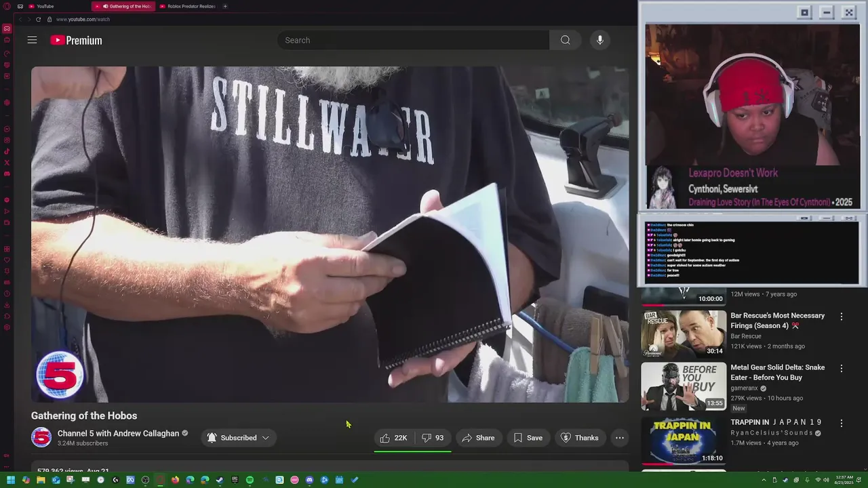
Task: View site security padlock info
Action: coord(50,20)
